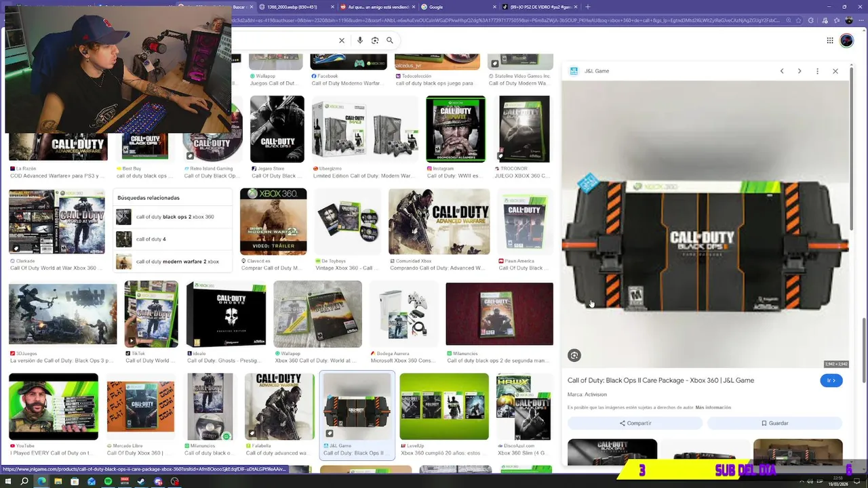The image size is (868, 488).
Task: Open Google Lens image search icon
Action: click(x=375, y=41)
